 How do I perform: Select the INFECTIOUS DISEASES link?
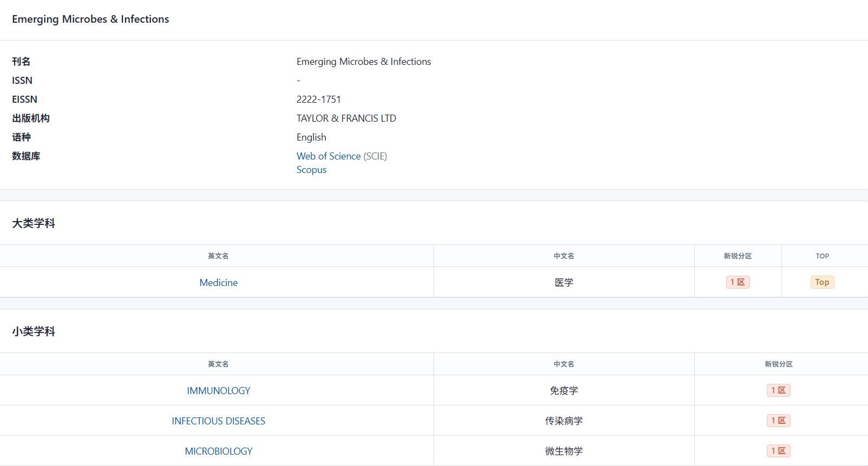point(219,421)
